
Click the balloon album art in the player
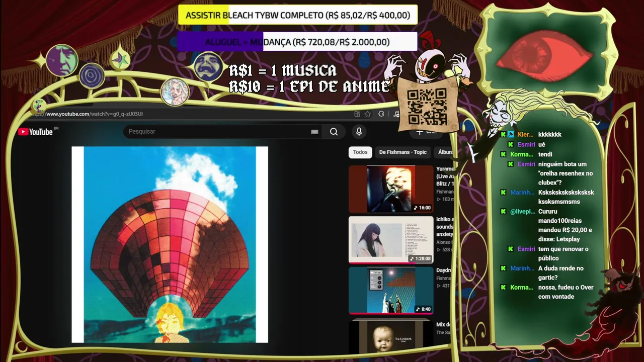(170, 245)
